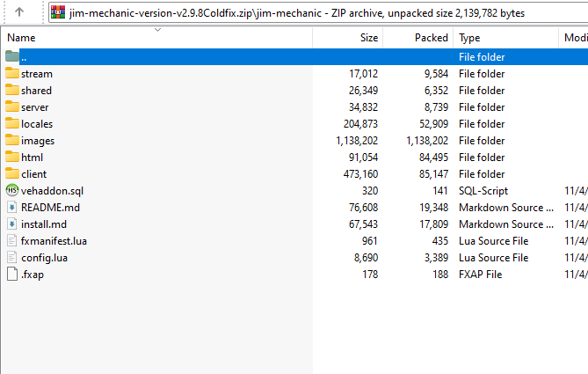Select the stream folder icon
Screen dimensions: 588x374
[x=12, y=73]
